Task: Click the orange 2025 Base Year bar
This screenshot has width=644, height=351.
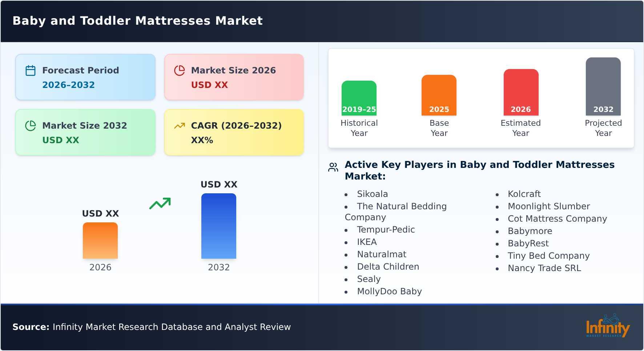Action: point(439,95)
